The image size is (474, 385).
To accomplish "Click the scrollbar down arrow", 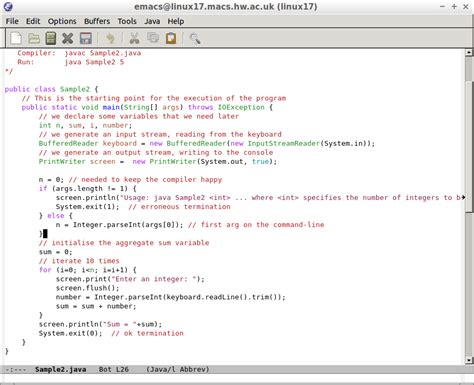I will pos(469,360).
